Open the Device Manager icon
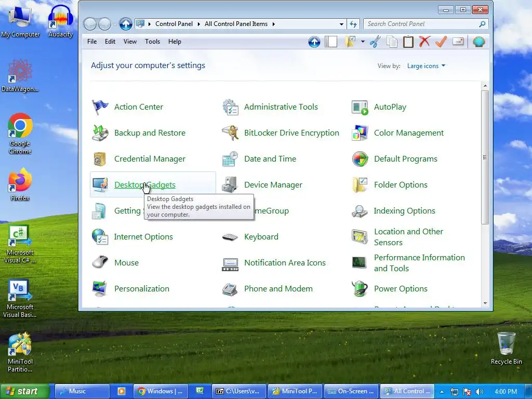This screenshot has height=399, width=532. [x=230, y=185]
